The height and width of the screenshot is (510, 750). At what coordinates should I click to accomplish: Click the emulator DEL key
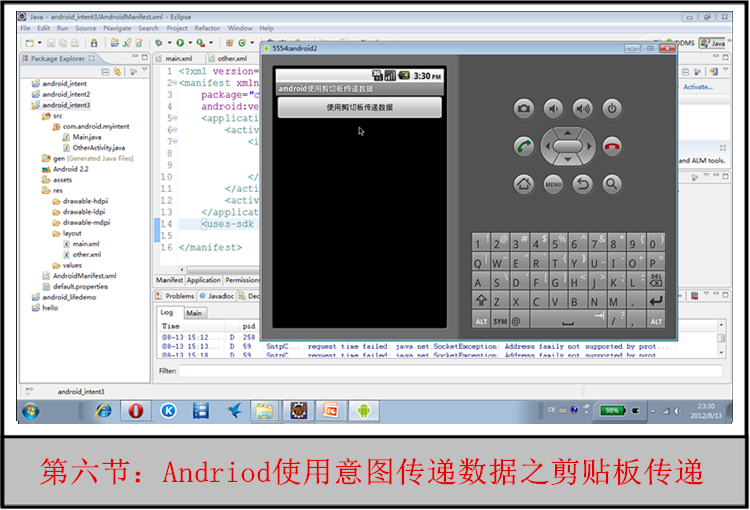coord(656,281)
